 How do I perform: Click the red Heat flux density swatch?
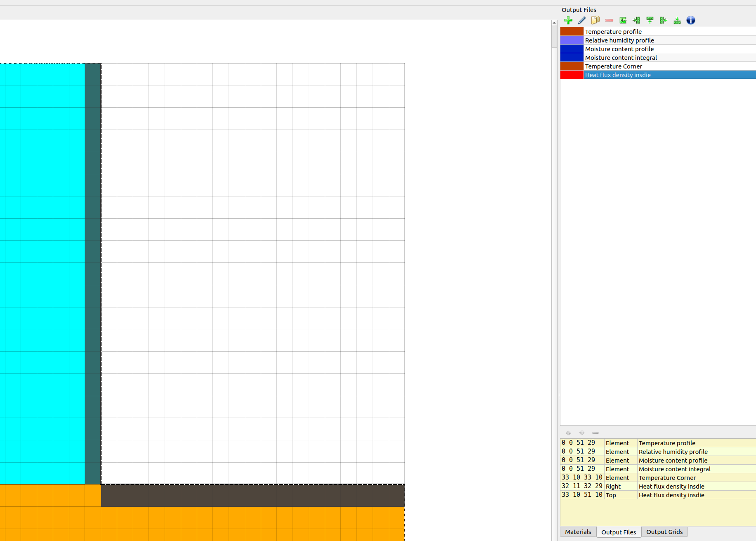click(x=572, y=75)
